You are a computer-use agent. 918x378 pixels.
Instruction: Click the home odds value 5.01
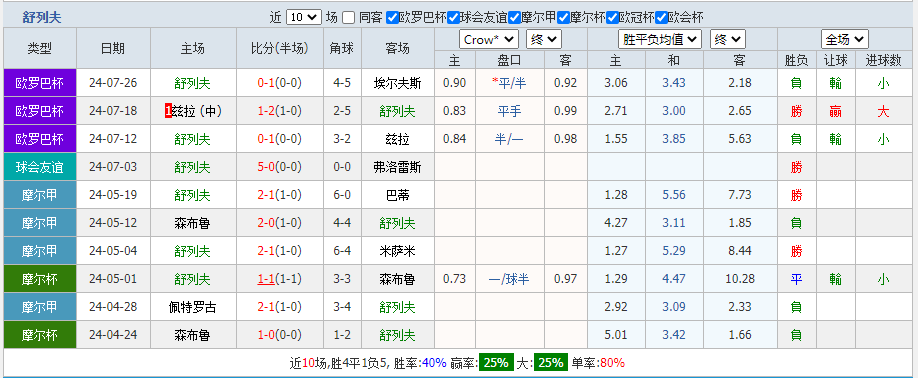615,335
